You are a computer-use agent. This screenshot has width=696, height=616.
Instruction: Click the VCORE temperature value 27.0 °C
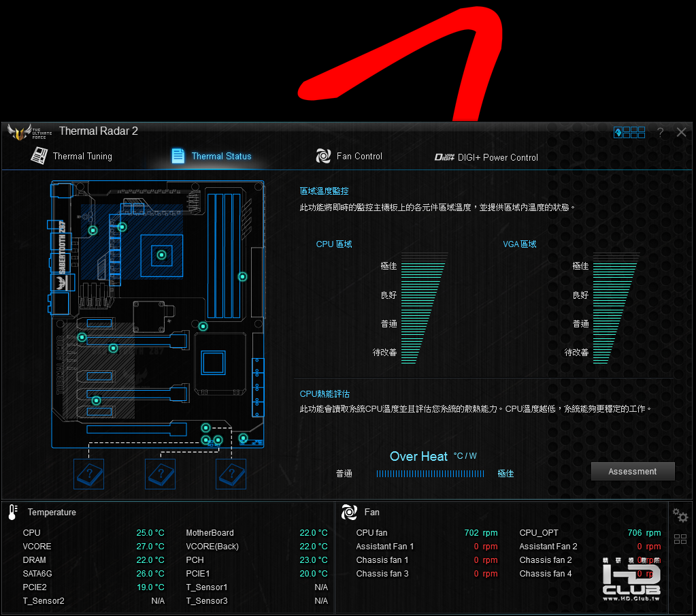(x=150, y=547)
